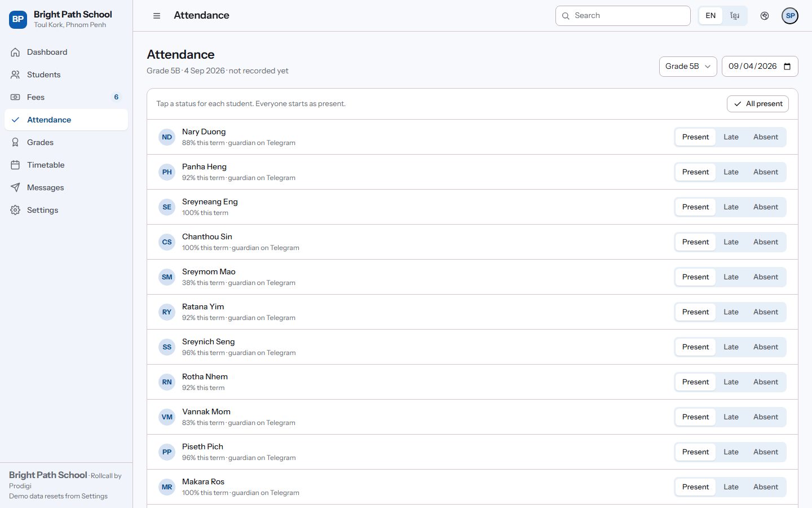The width and height of the screenshot is (812, 508).
Task: Click the calendar icon in date field
Action: [787, 67]
